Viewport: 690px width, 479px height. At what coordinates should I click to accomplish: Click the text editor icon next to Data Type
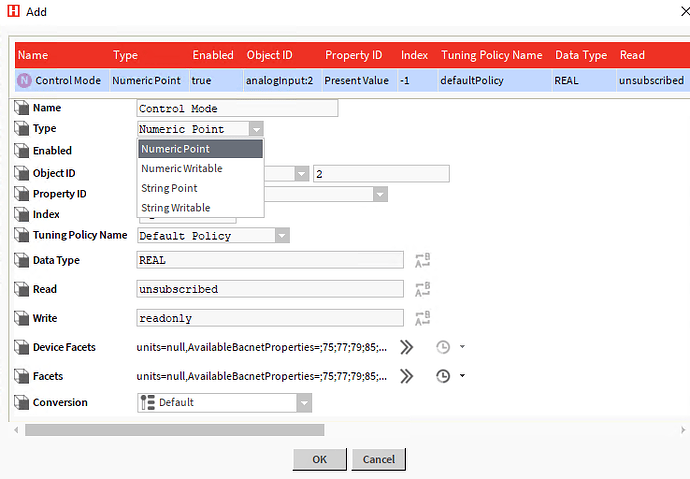click(x=422, y=260)
